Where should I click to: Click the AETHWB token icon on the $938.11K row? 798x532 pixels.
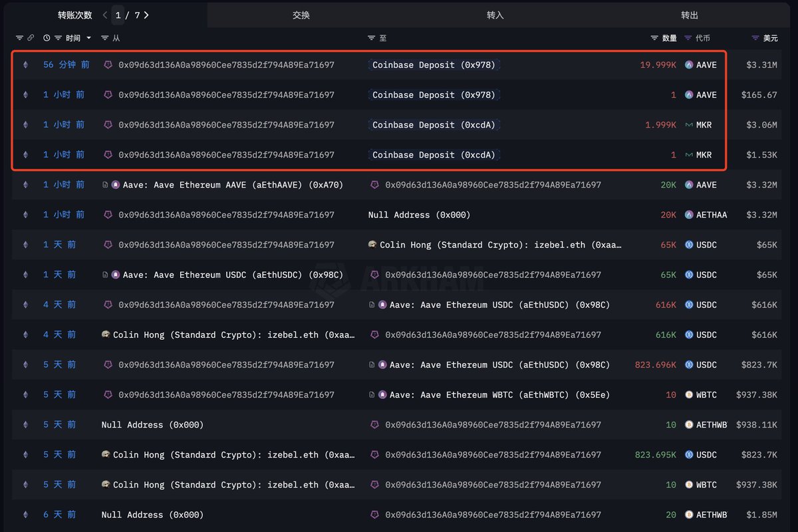690,424
